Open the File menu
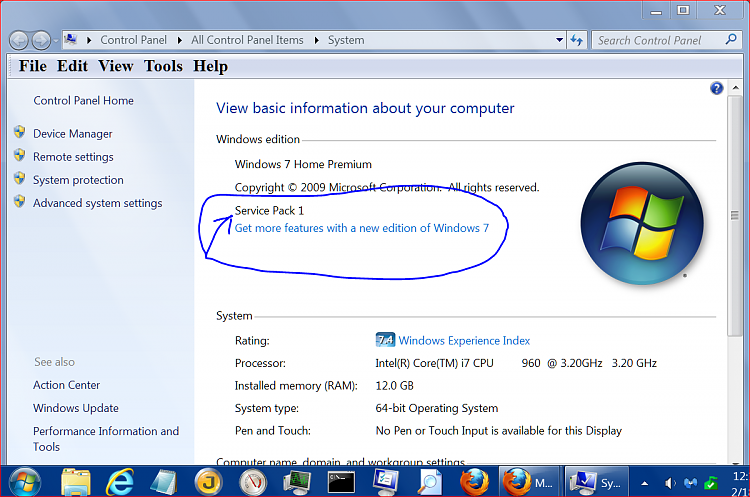 33,66
